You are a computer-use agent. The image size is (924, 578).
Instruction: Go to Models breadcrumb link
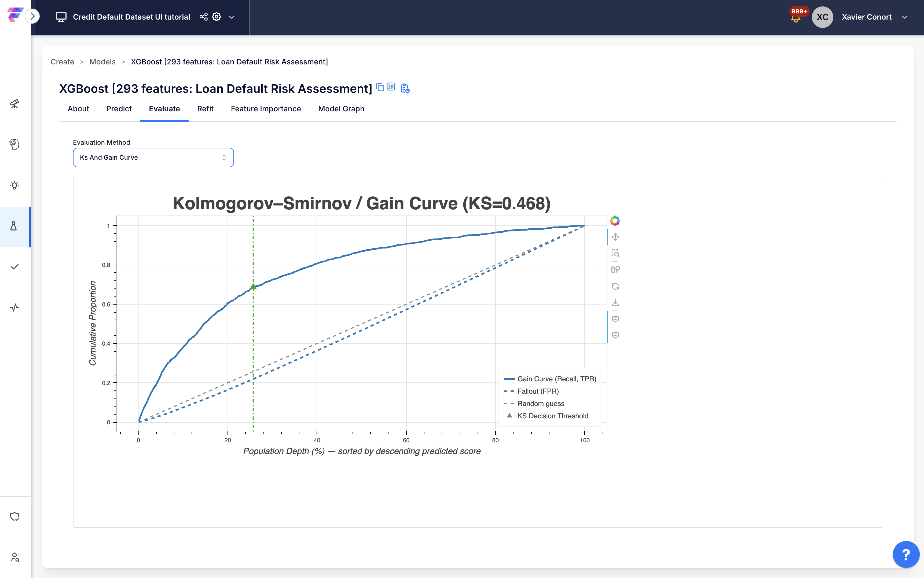click(x=102, y=62)
